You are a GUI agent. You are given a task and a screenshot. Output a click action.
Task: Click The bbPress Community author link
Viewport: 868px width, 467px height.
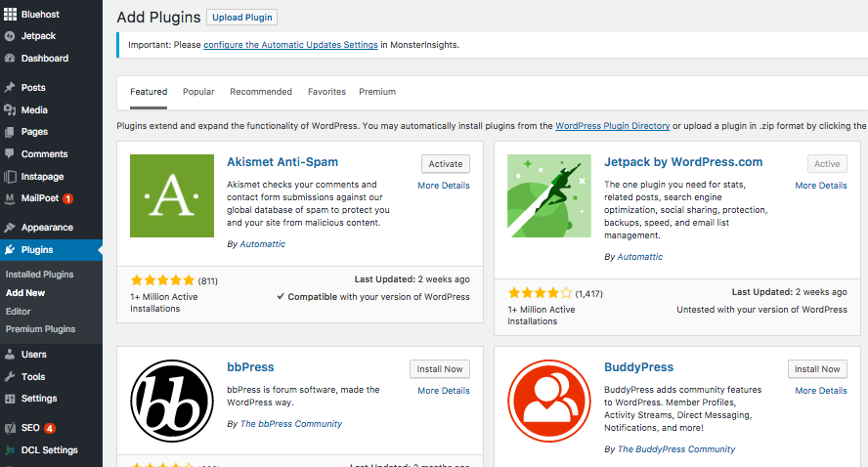(291, 424)
